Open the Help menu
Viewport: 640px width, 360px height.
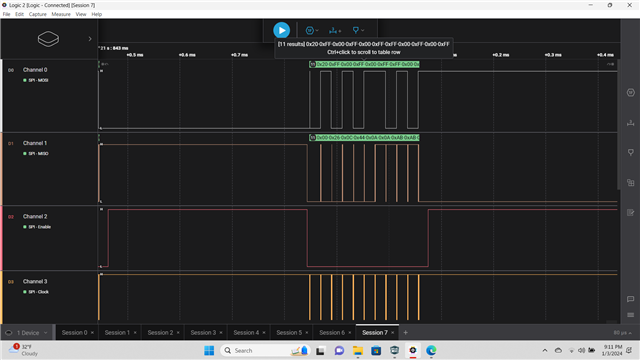[x=96, y=14]
